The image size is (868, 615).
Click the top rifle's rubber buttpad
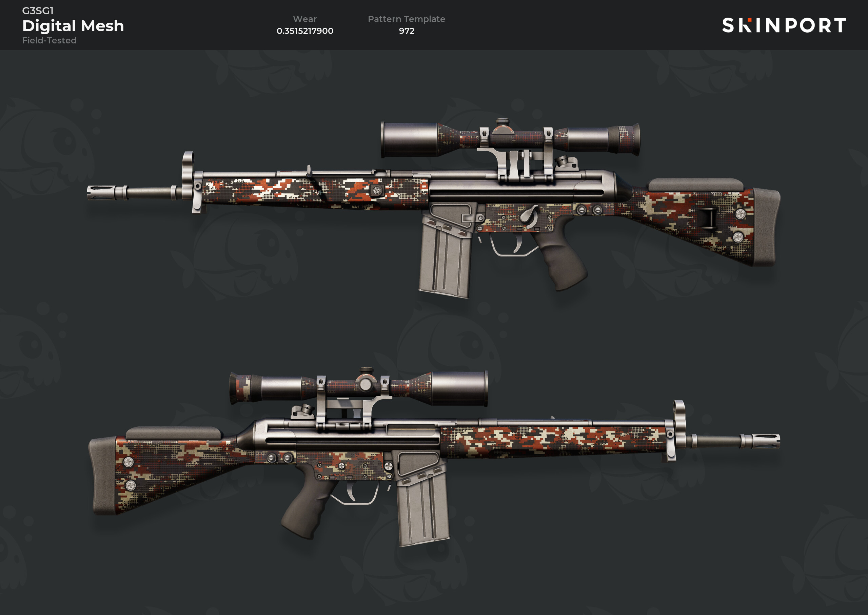click(x=765, y=227)
